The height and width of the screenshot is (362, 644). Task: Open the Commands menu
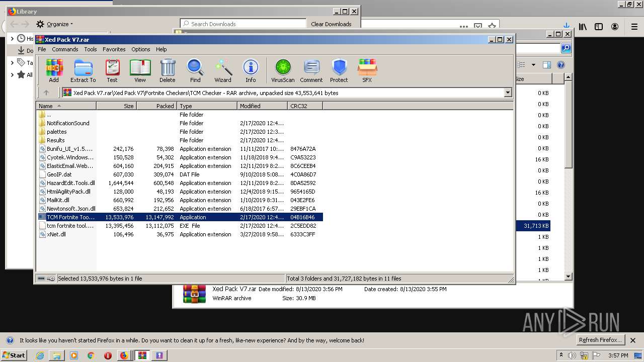pyautogui.click(x=65, y=49)
